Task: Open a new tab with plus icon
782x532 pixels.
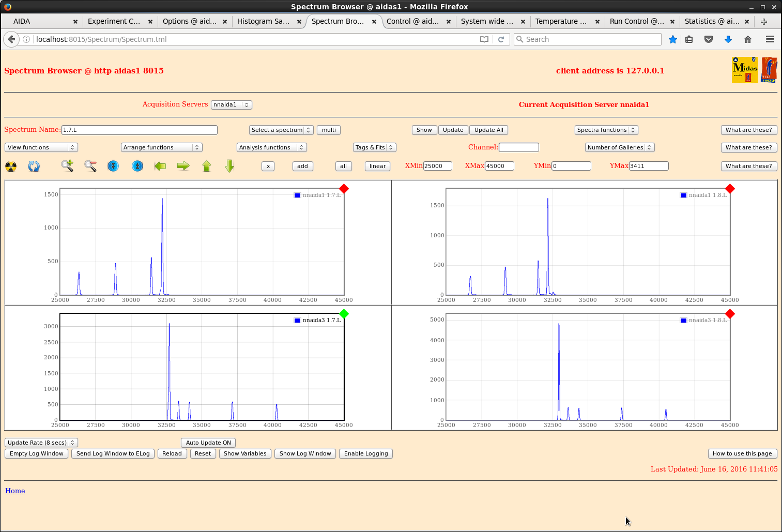Action: pos(764,21)
